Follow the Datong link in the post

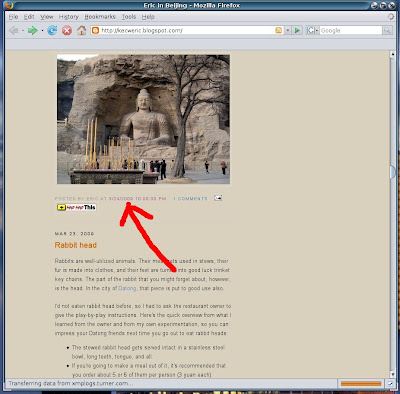(x=127, y=288)
